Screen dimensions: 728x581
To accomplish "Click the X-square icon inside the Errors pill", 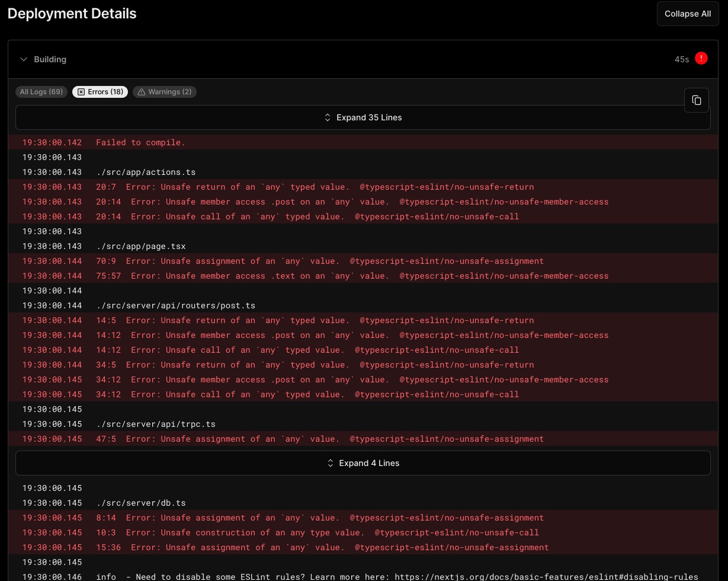I will (x=81, y=92).
